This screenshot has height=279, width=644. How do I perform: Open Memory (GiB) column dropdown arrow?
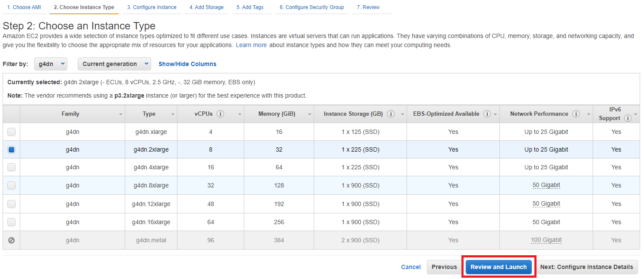[309, 114]
